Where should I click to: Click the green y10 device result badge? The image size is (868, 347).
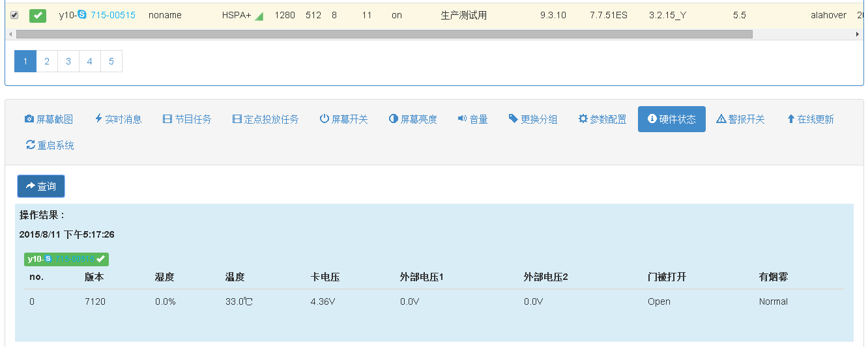click(66, 259)
